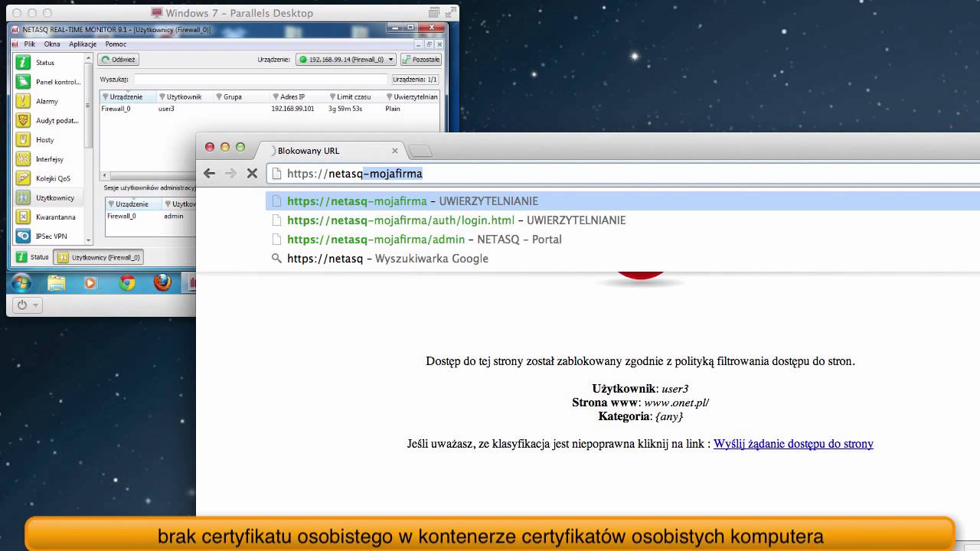Open the Okna menu
Screen dimensions: 980x551
(x=52, y=44)
